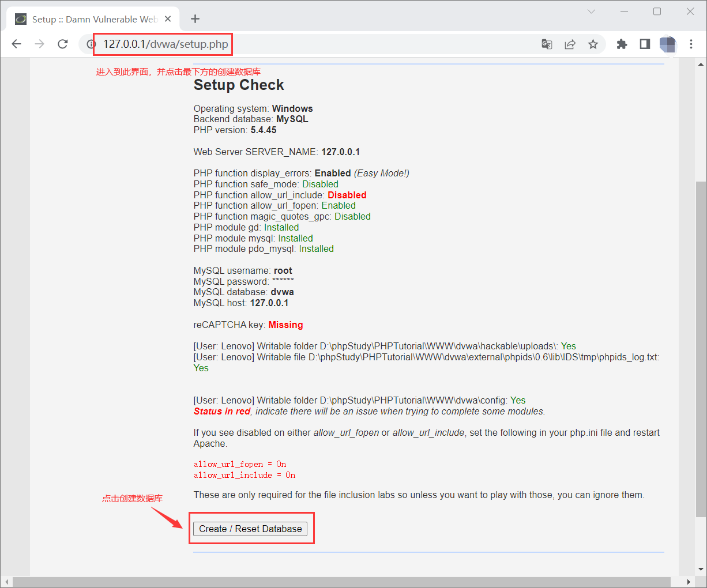Viewport: 707px width, 588px height.
Task: Click the 'Web Server SERVER_NAME: 127.0.0.1' line
Action: pos(277,152)
